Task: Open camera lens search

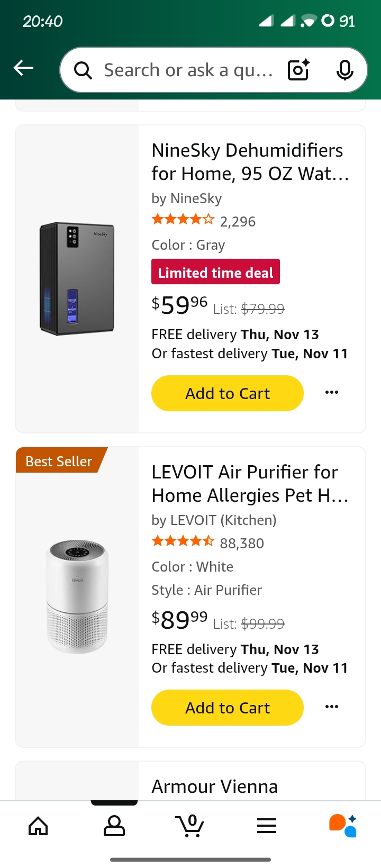Action: click(x=298, y=70)
